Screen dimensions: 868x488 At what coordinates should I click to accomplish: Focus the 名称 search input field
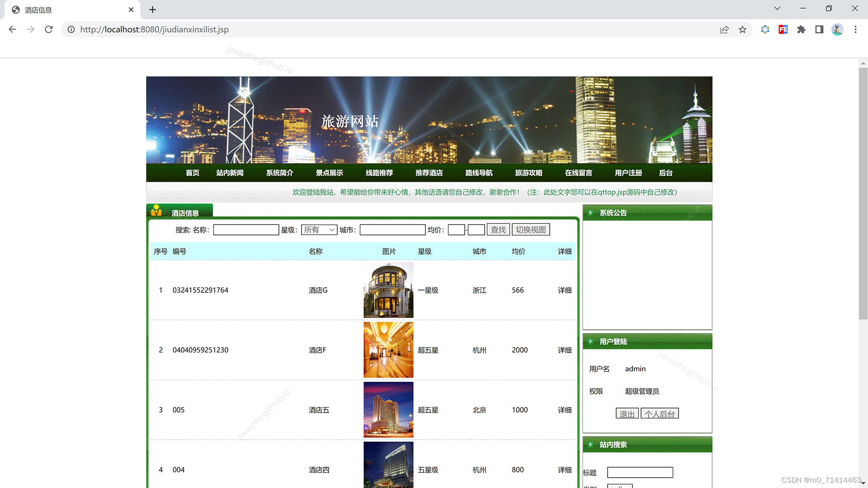pyautogui.click(x=246, y=230)
